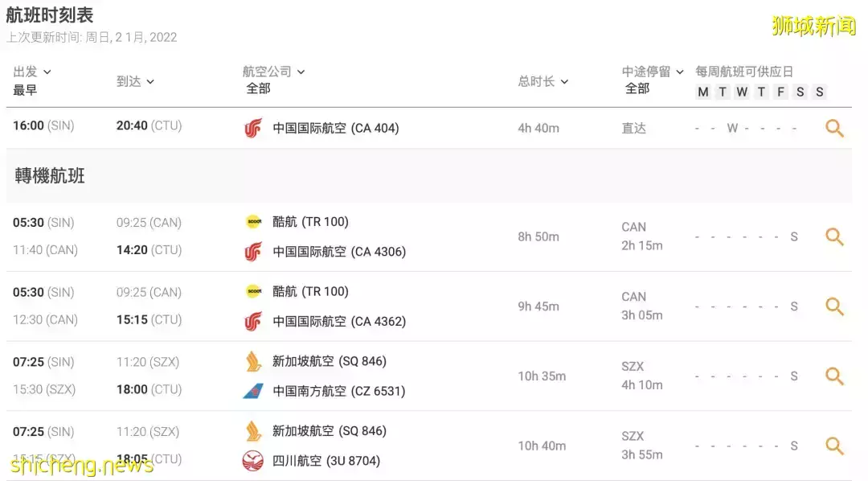This screenshot has width=868, height=481.
Task: Toggle Monday (M) weekday filter
Action: 703,92
